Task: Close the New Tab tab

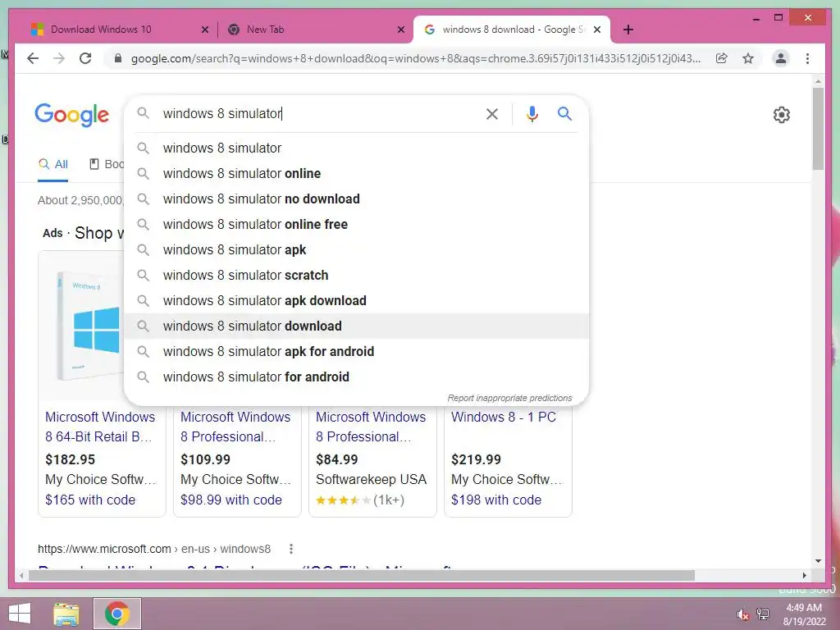Action: pos(400,30)
